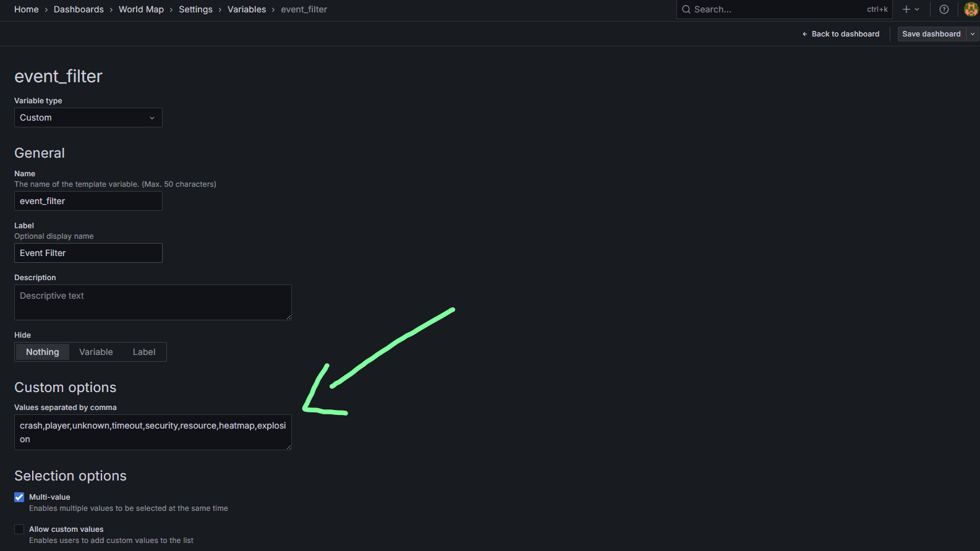Viewport: 980px width, 551px height.
Task: Open the Variable type dropdown
Action: pos(88,117)
